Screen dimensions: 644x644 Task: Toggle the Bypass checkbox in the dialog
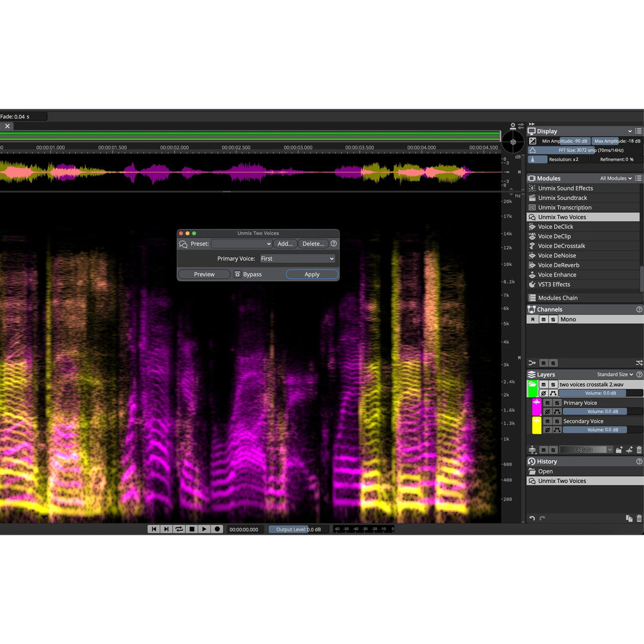[237, 274]
